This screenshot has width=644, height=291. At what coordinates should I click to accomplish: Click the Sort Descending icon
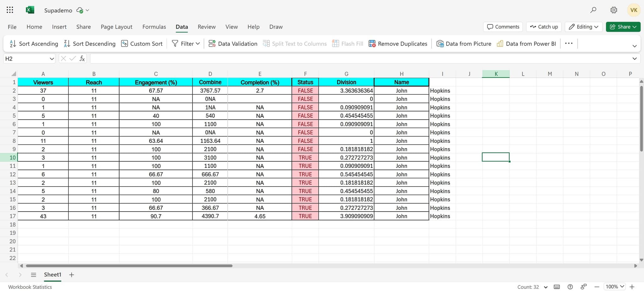(67, 44)
